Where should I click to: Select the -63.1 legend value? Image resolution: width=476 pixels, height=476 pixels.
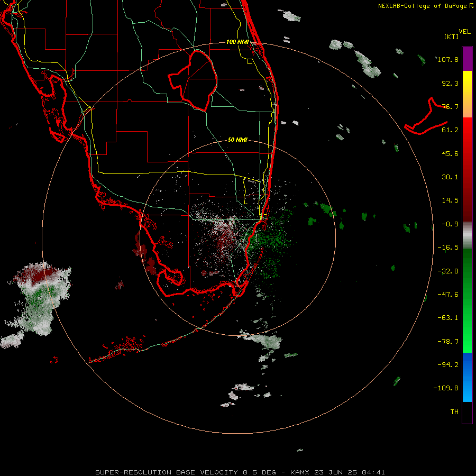(x=448, y=318)
